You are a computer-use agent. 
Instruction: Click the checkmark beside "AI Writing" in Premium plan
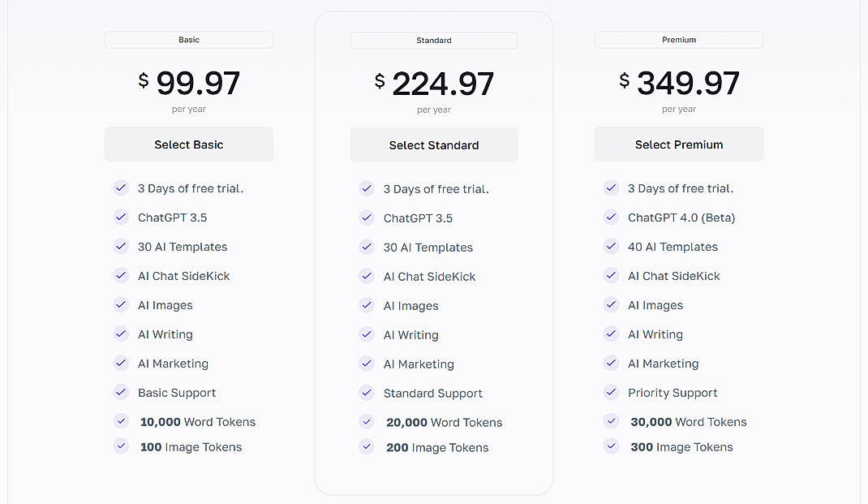(x=611, y=334)
